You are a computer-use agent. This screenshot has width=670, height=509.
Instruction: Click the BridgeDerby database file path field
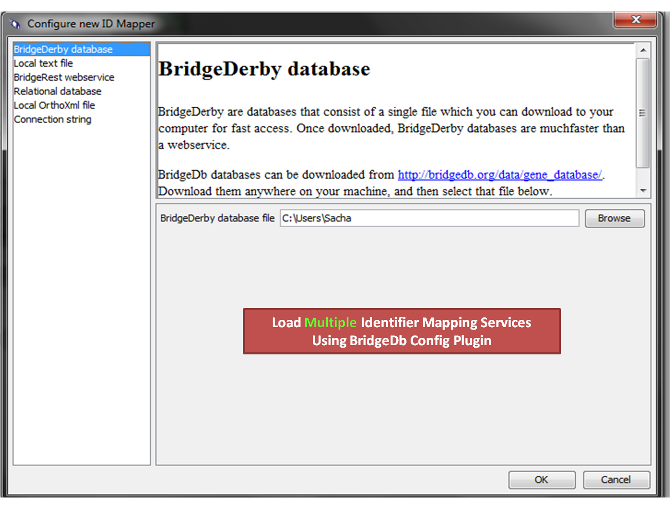428,218
